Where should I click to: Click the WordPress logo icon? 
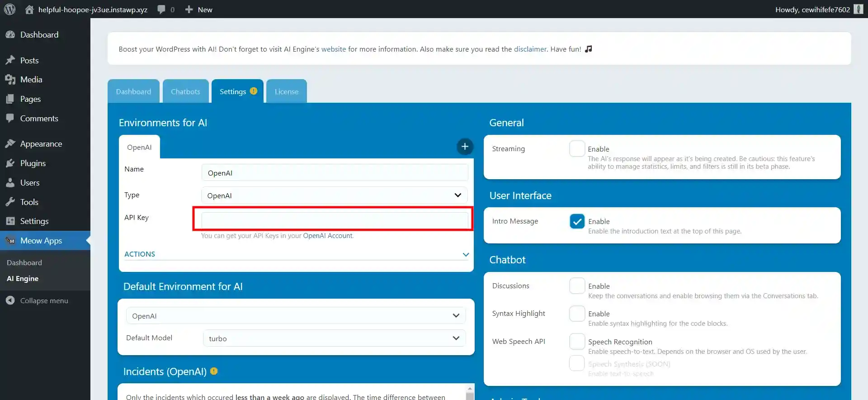(9, 9)
